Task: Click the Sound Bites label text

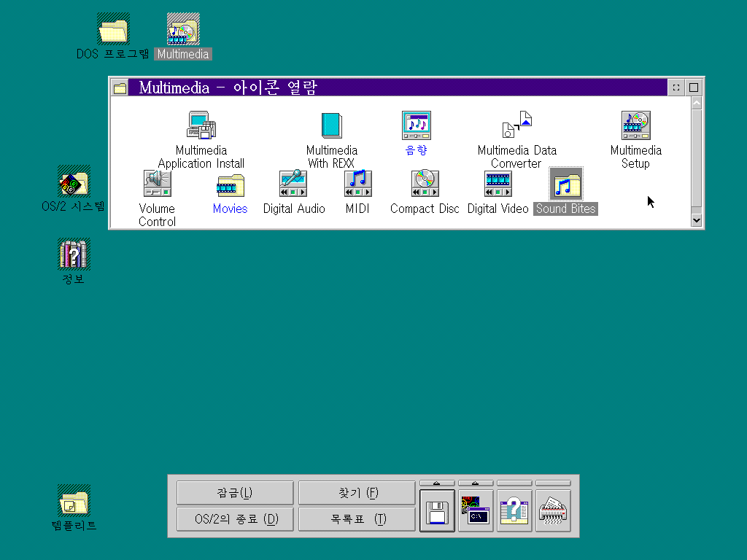Action: 565,209
